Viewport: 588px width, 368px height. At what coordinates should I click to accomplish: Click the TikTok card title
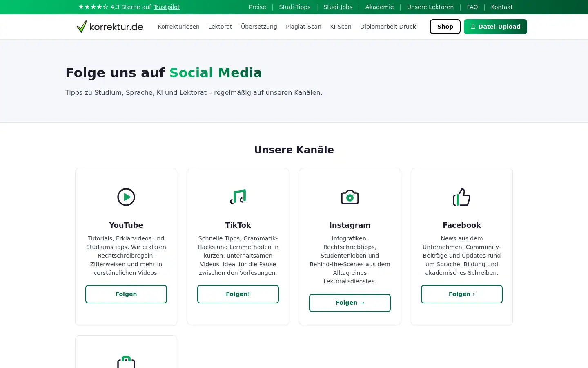(x=238, y=225)
